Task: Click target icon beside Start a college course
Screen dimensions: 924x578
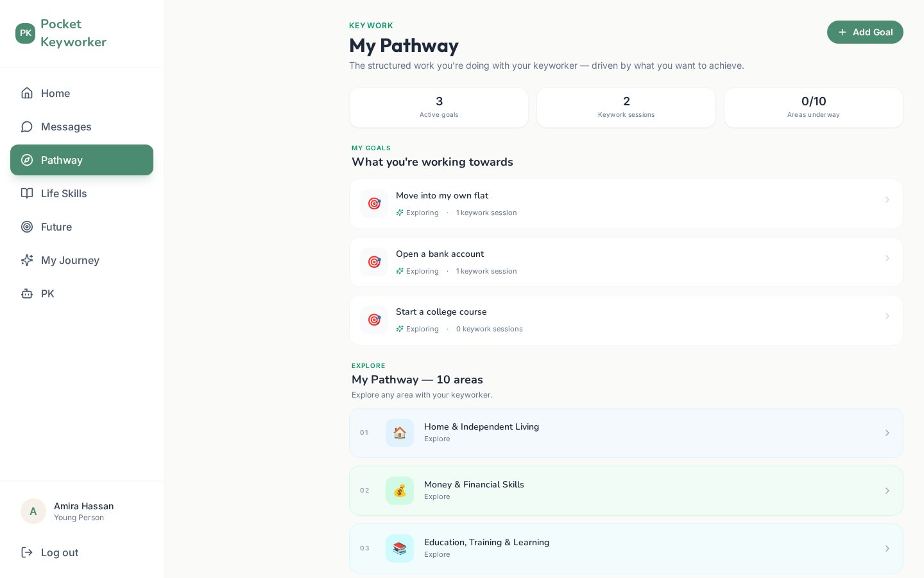Action: pos(374,320)
